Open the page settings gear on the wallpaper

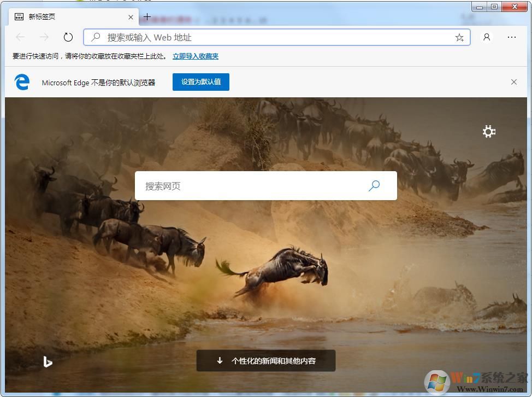pyautogui.click(x=488, y=132)
